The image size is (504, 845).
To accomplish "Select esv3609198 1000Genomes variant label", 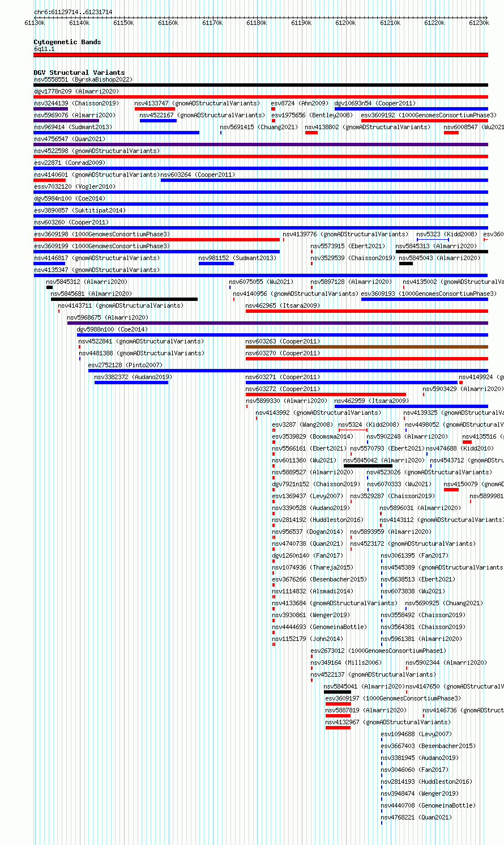I will coord(102,235).
